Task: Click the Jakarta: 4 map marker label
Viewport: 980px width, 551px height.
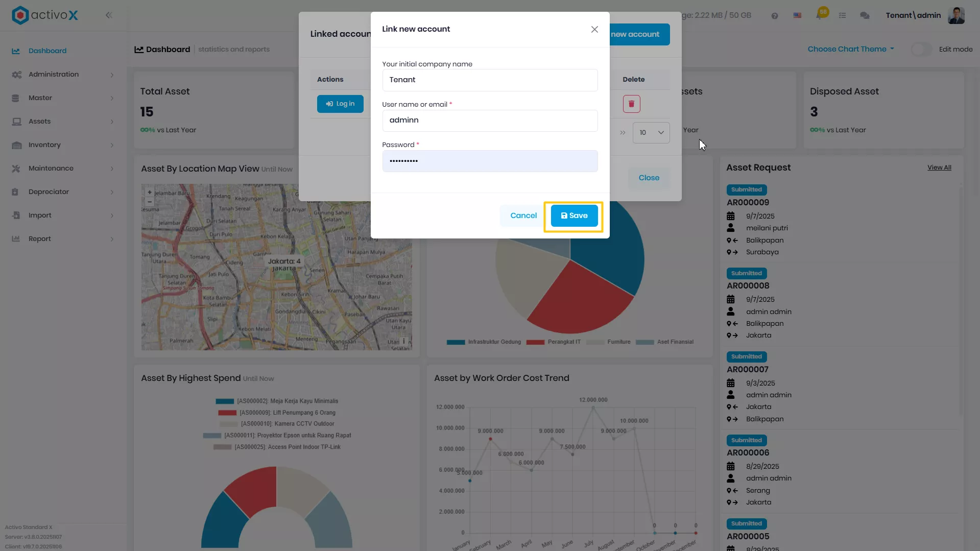Action: coord(284,261)
